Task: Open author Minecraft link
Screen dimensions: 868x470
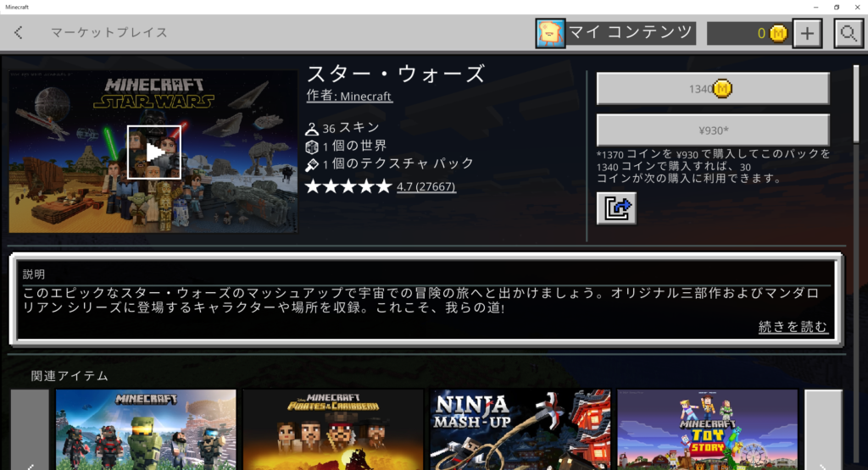Action: coord(349,96)
